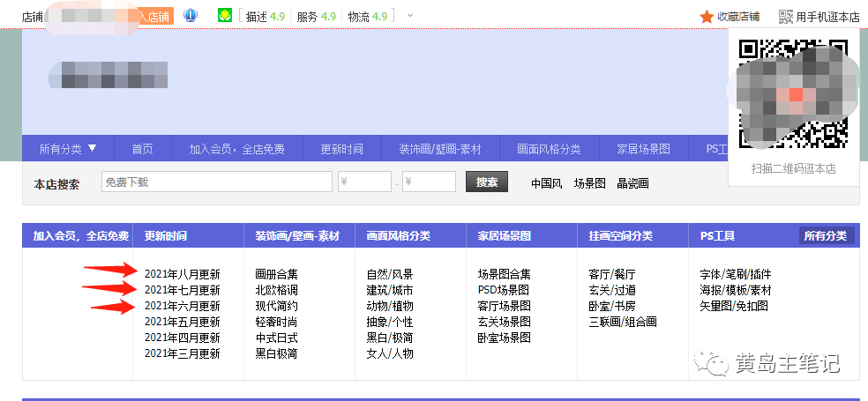Open the 所有分类 dropdown in the nav bar
Viewport: 868px width, 401px height.
point(68,149)
